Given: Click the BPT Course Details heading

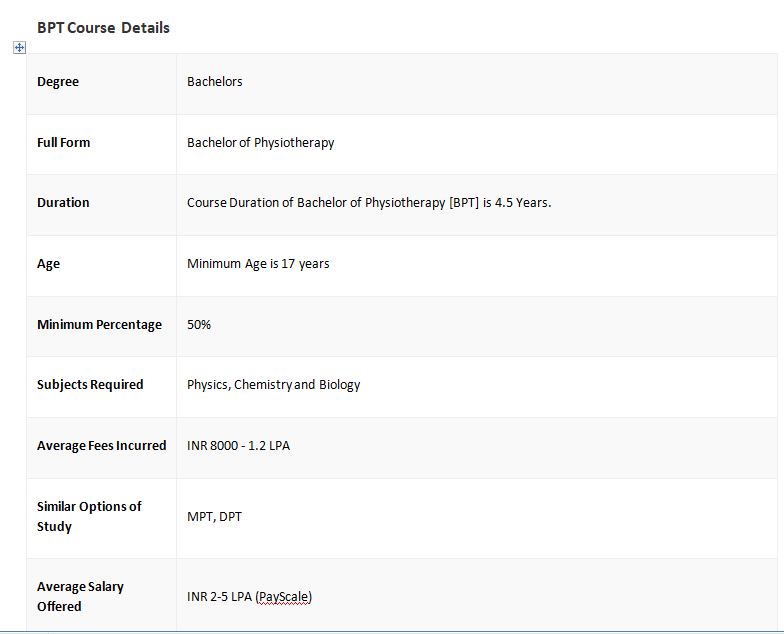Looking at the screenshot, I should 104,28.
